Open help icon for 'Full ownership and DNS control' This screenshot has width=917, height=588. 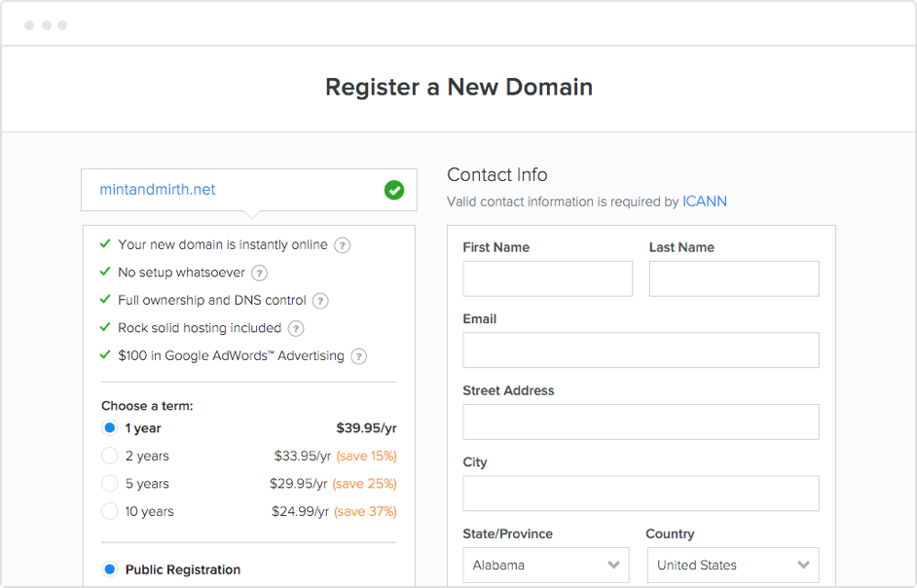click(x=320, y=301)
